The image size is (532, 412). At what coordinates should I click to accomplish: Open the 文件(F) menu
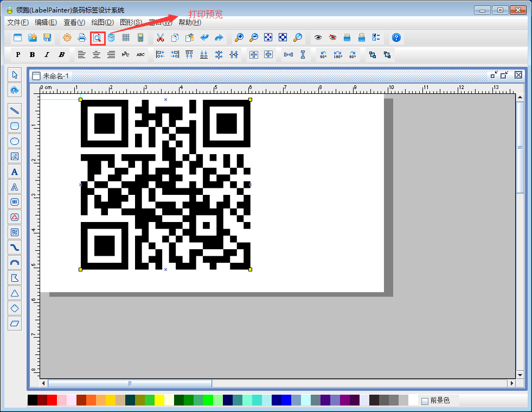[18, 22]
